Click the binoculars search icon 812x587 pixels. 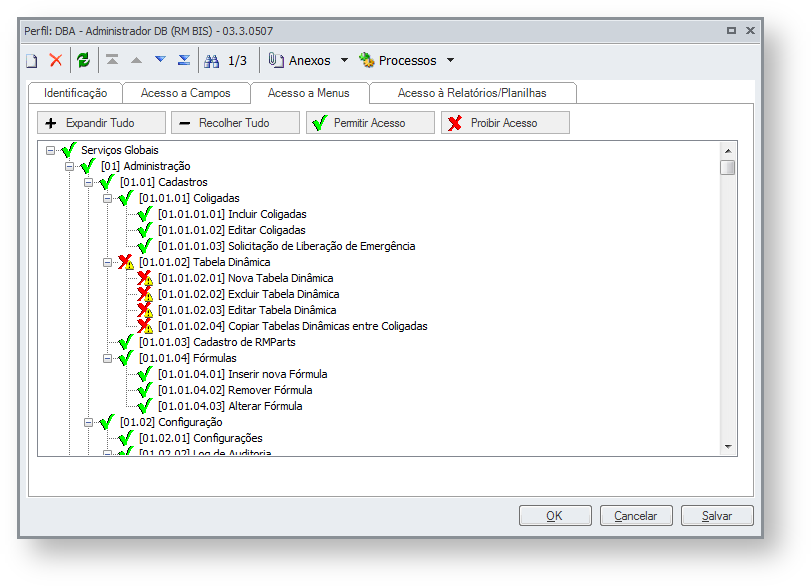click(211, 61)
